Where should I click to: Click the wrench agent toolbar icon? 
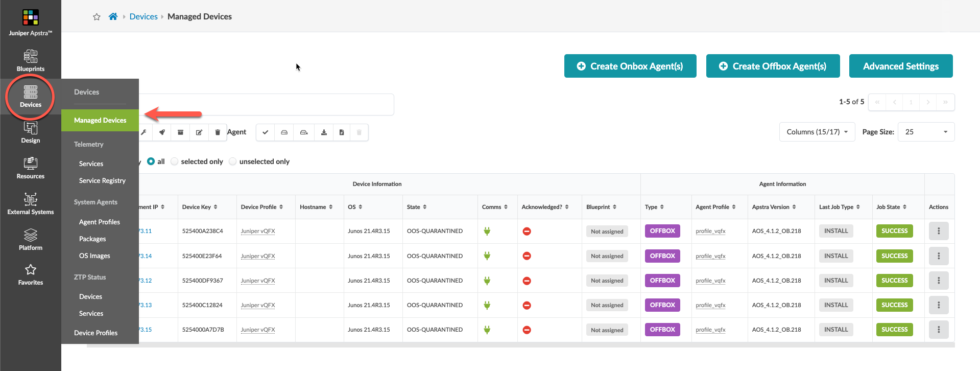[144, 132]
